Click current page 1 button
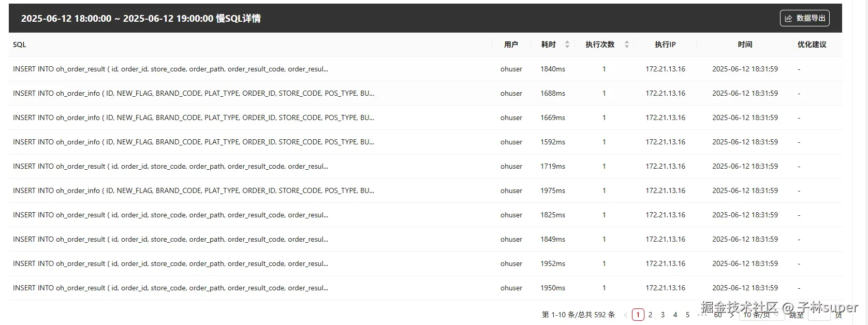 638,315
